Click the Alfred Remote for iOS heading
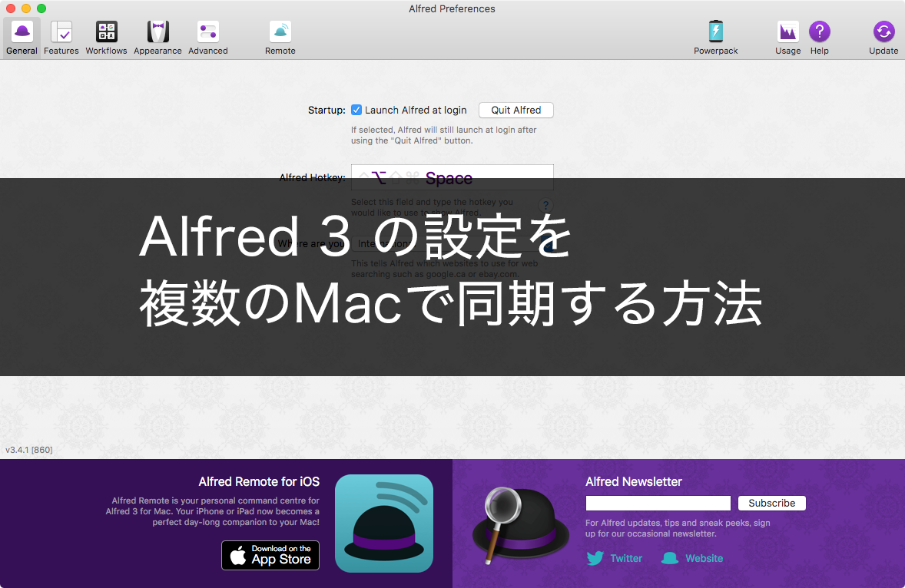Screen dimensions: 905x588 coord(259,481)
